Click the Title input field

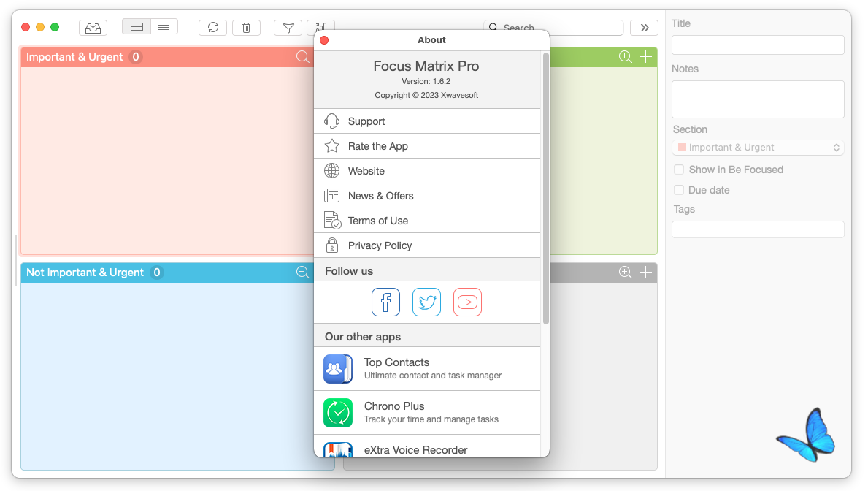[x=758, y=45]
